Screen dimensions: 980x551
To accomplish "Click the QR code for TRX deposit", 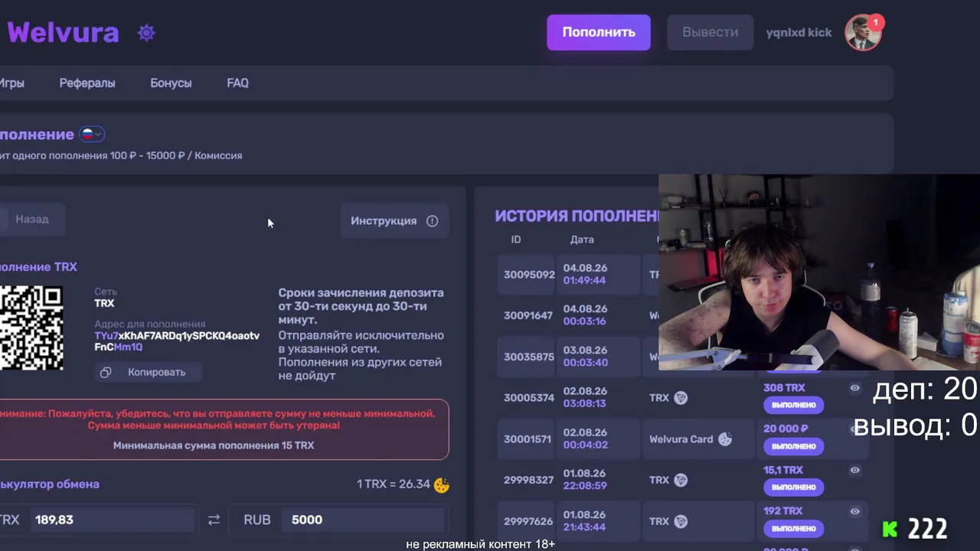I will [x=31, y=328].
